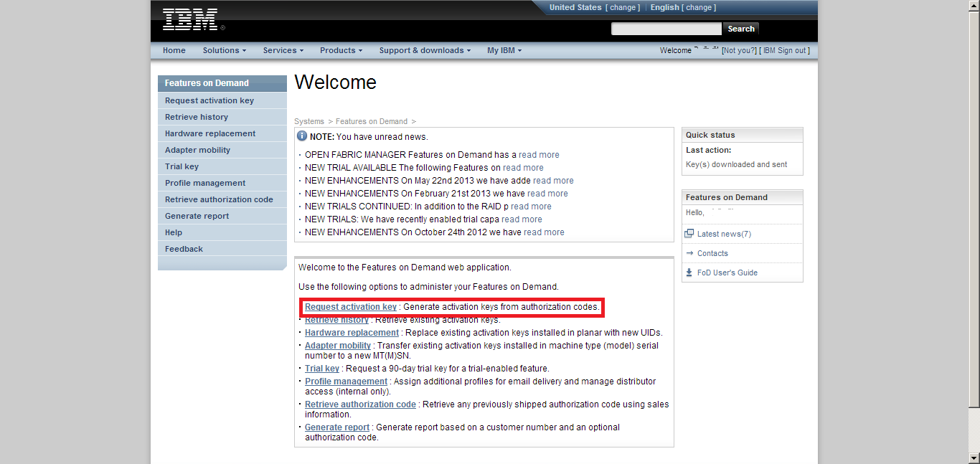Change the United States region setting
The width and height of the screenshot is (980, 464).
coord(623,7)
